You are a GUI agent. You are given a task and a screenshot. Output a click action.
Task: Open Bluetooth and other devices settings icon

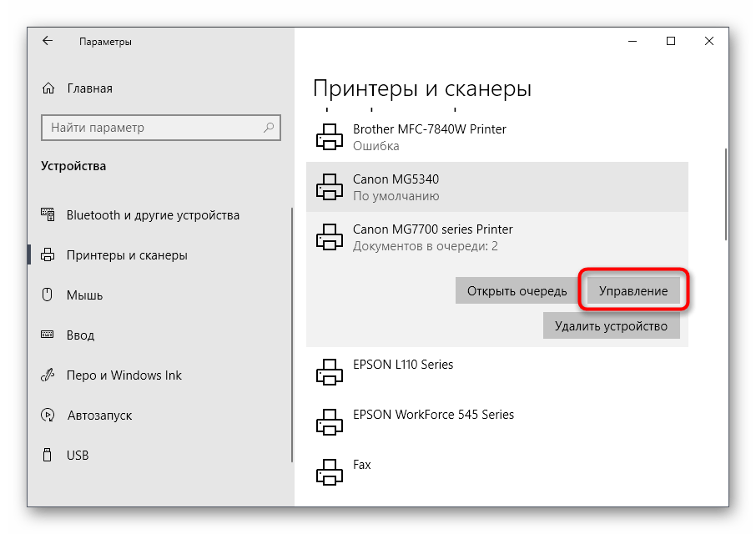(48, 214)
